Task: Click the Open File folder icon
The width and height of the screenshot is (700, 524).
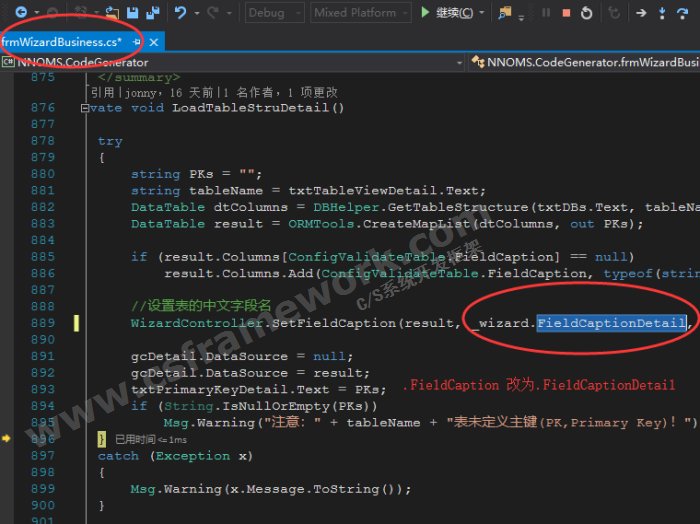Action: click(x=111, y=13)
